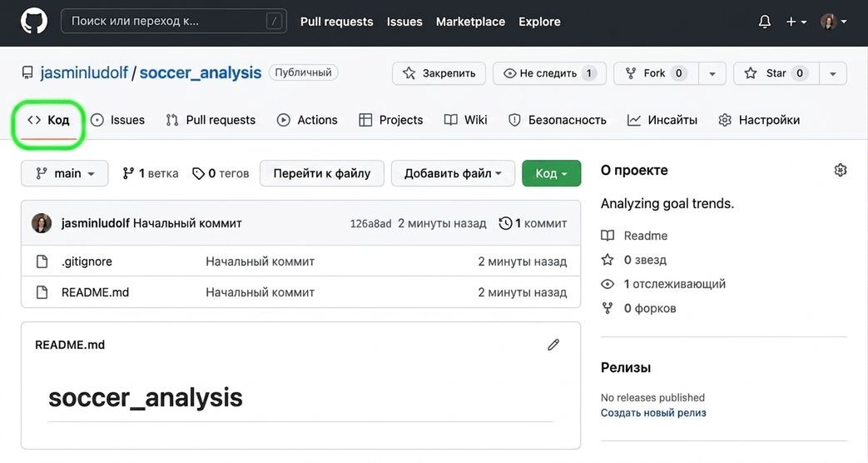Click the Публичный visibility label

(304, 72)
